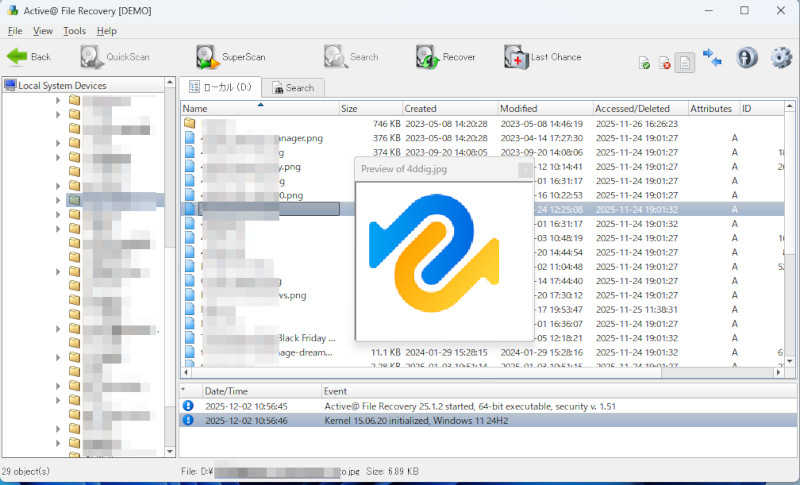Open settings via the gear icon
Screen dimensions: 800x485
tap(781, 57)
